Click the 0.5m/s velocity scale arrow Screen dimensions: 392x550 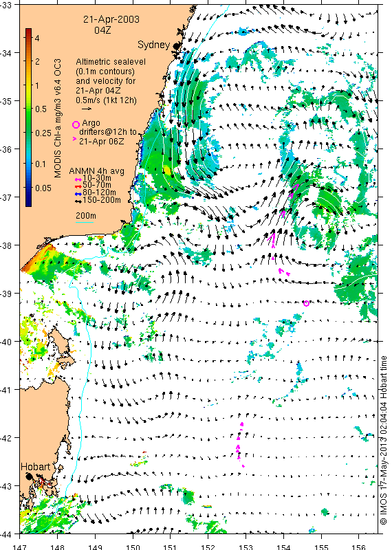pyautogui.click(x=87, y=109)
